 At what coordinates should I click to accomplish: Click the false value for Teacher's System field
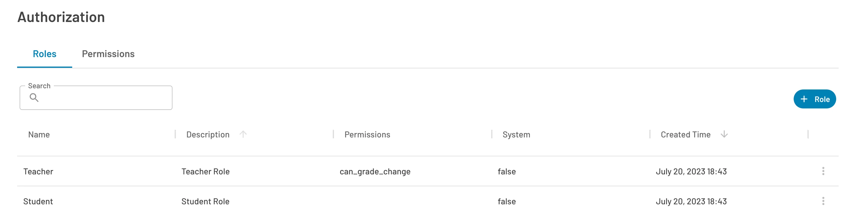(x=506, y=171)
